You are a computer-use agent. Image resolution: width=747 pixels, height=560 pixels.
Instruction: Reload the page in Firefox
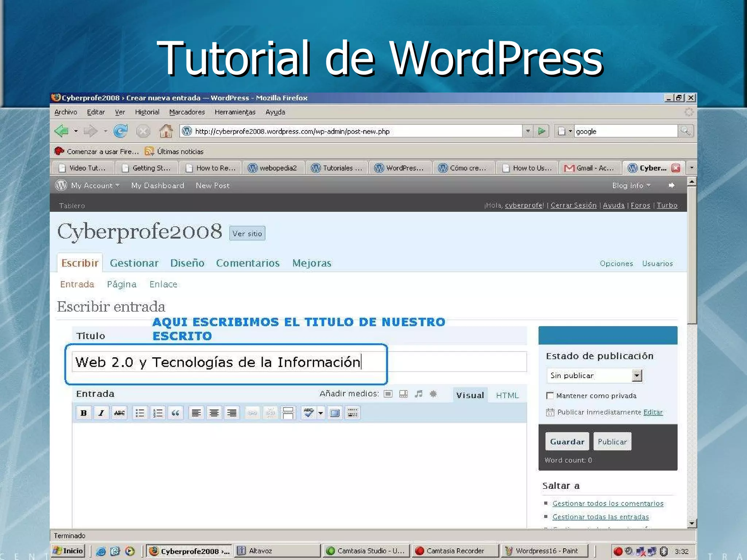click(120, 131)
